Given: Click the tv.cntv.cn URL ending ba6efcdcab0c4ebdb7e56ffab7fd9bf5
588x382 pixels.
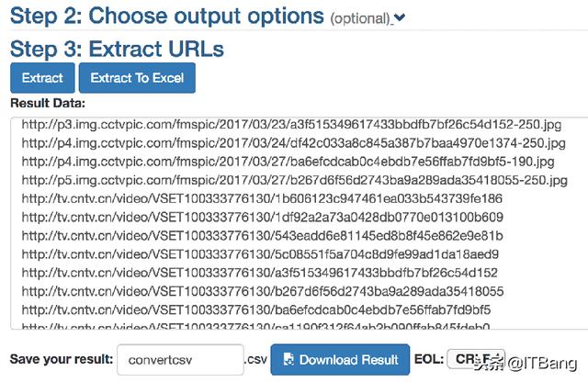Looking at the screenshot, I should [x=259, y=309].
